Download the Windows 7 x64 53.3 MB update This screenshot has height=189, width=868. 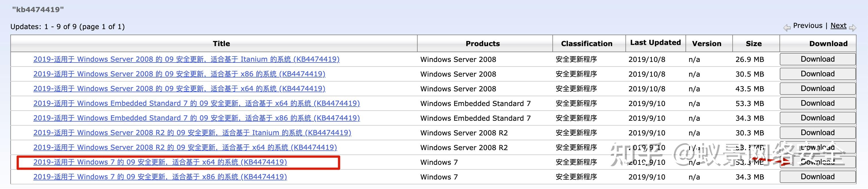pos(817,162)
